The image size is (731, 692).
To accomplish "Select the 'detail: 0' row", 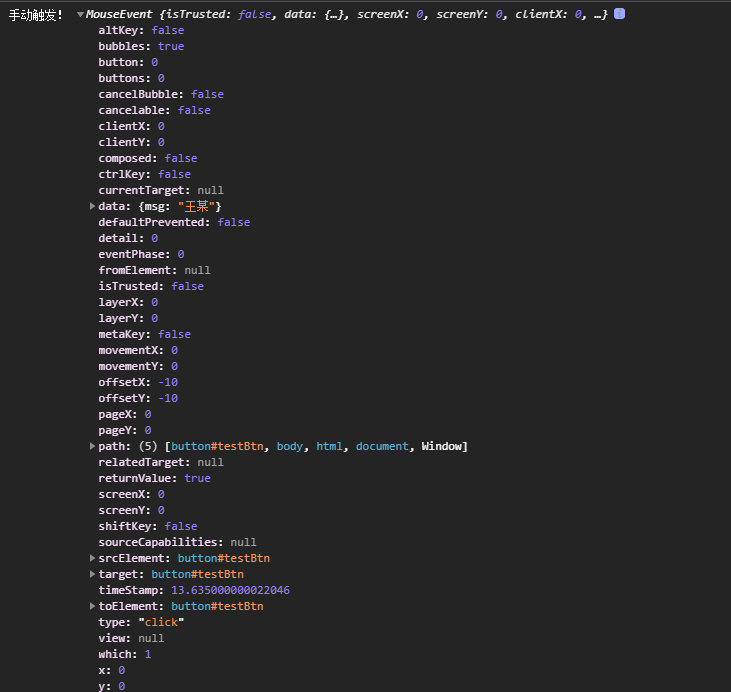I will click(128, 238).
